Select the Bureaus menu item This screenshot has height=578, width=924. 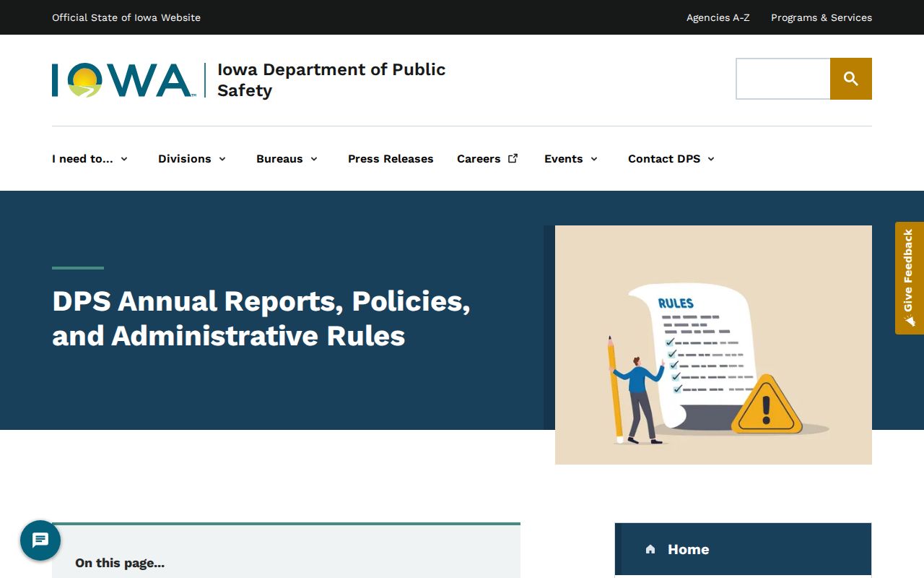pyautogui.click(x=279, y=159)
